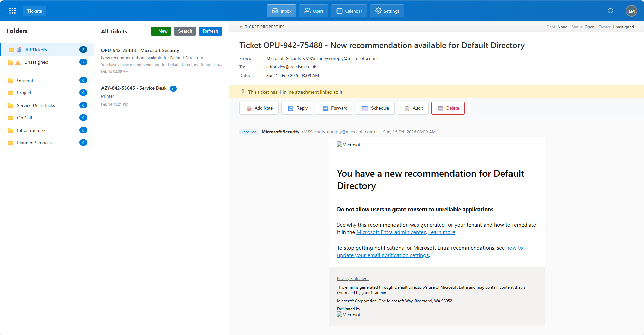Add a note to the ticket

tap(259, 108)
